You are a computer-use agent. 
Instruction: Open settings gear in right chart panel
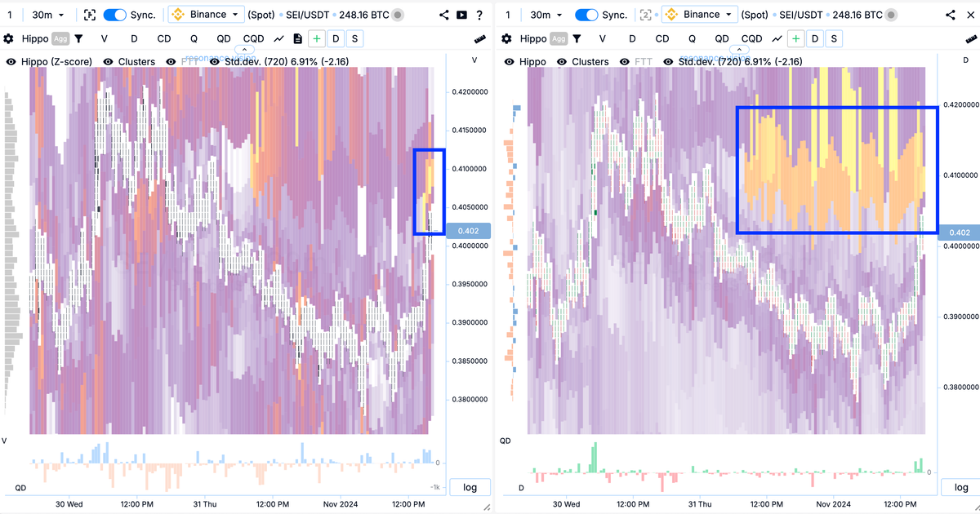[506, 38]
